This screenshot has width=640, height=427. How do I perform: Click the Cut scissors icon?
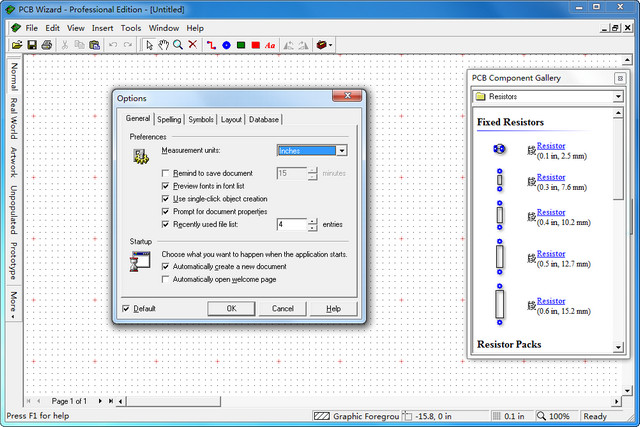tap(64, 45)
